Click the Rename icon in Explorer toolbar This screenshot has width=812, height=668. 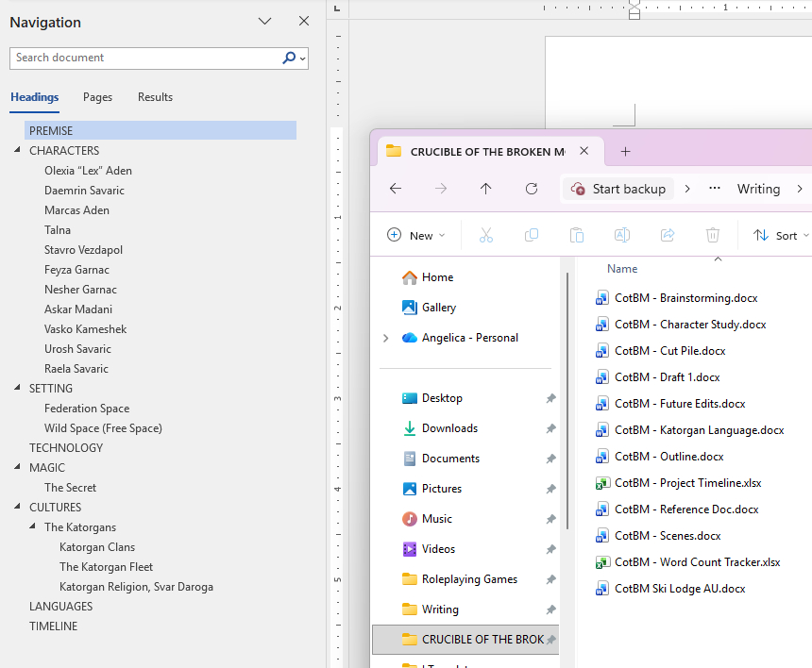click(622, 235)
